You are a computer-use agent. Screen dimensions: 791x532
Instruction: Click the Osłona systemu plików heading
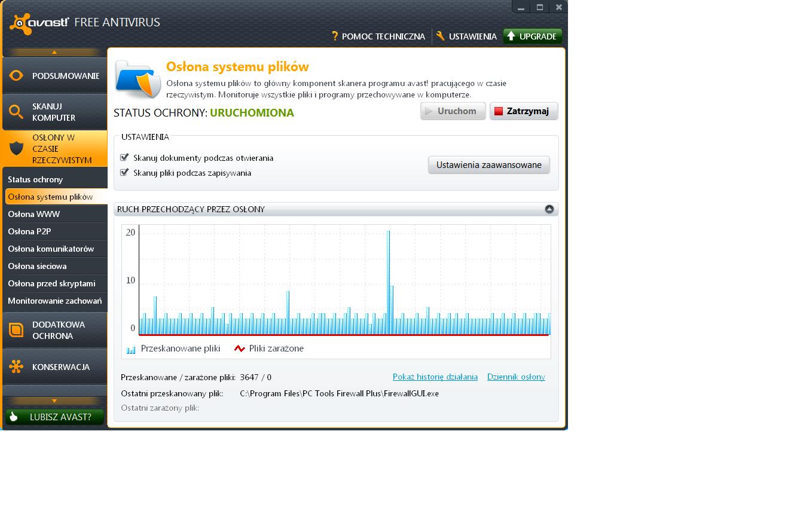pos(237,66)
